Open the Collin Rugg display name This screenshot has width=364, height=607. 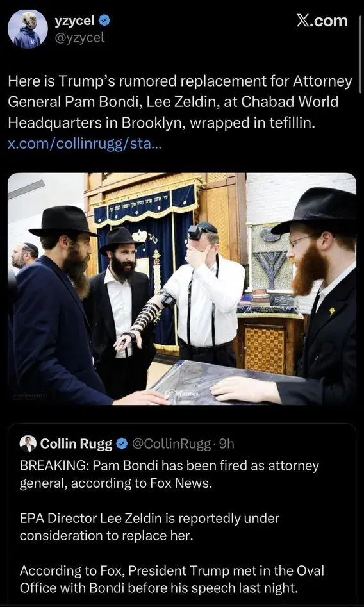tap(76, 444)
